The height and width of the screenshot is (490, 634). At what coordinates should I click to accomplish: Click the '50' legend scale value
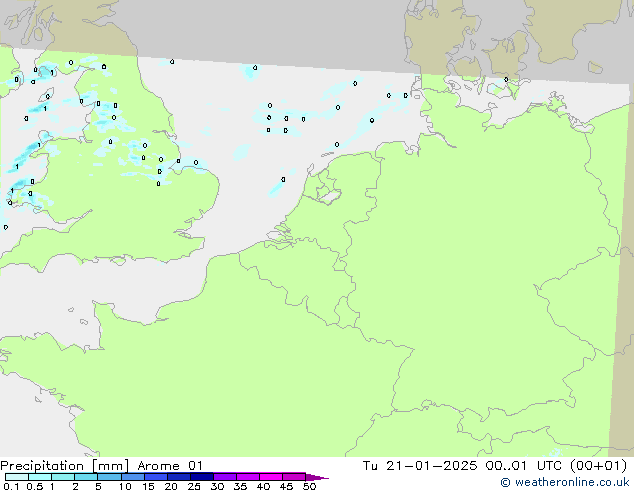tap(309, 486)
